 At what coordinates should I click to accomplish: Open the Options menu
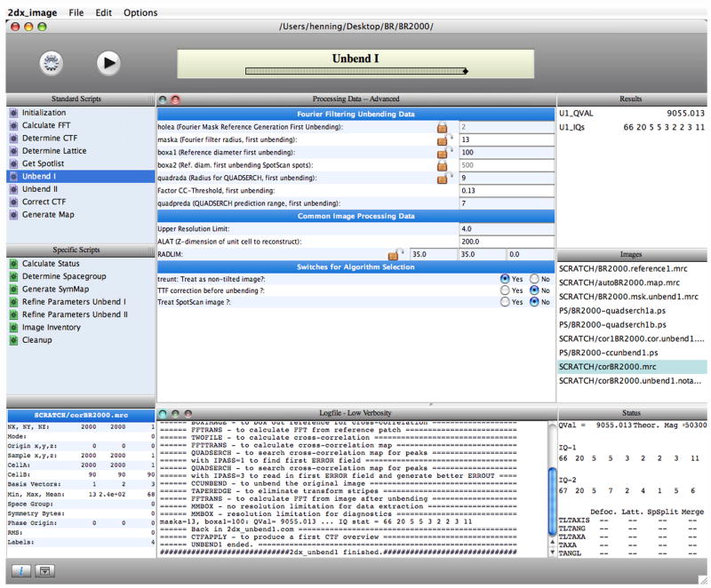click(x=140, y=13)
